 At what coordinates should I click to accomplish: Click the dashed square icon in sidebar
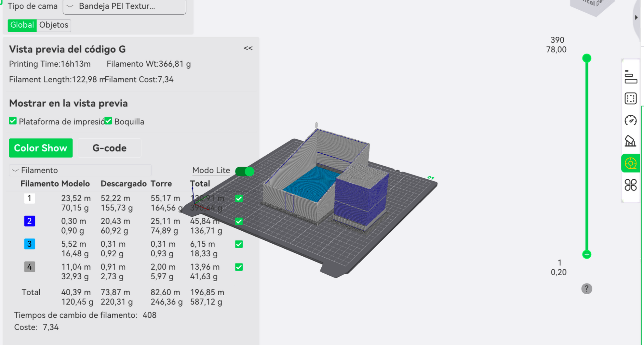pyautogui.click(x=630, y=98)
